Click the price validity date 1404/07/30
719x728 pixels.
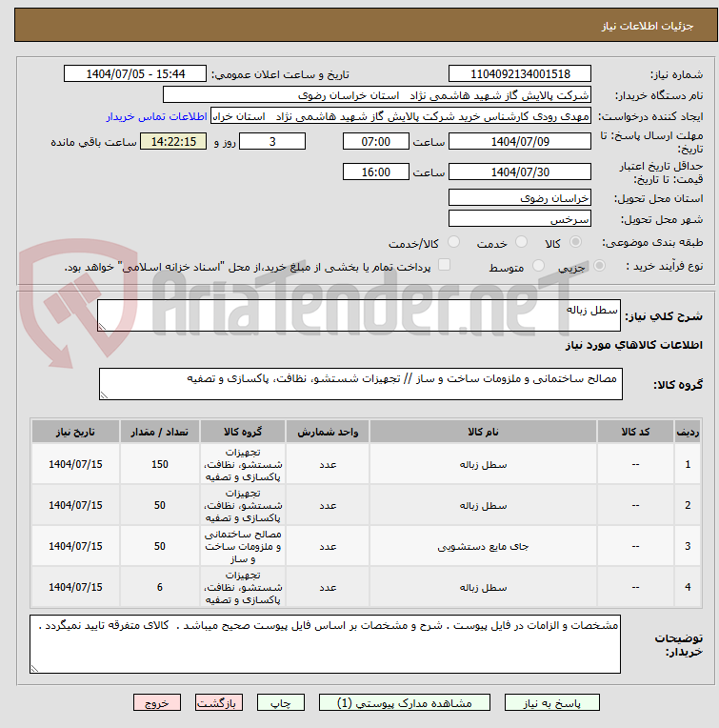[x=520, y=172]
